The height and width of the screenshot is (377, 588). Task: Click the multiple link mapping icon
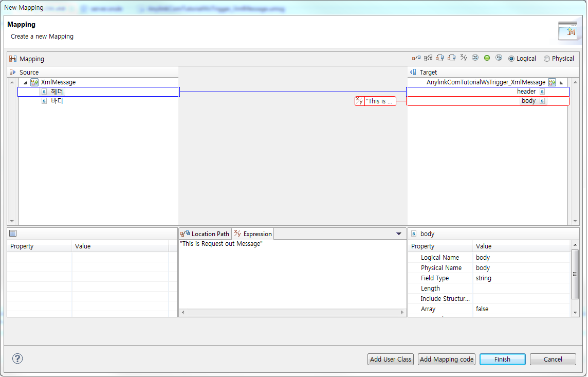(428, 58)
